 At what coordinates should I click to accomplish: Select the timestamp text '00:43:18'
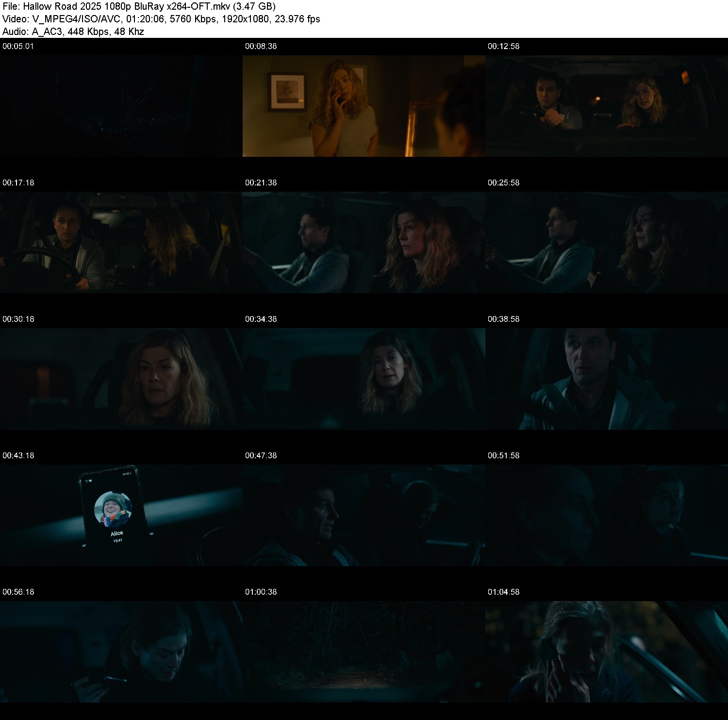(18, 455)
